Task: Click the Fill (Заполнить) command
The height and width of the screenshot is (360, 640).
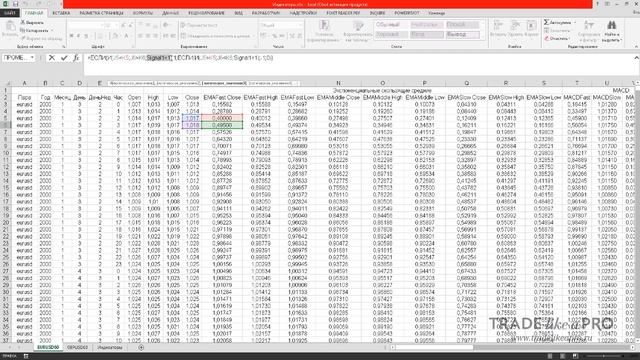Action: click(557, 31)
